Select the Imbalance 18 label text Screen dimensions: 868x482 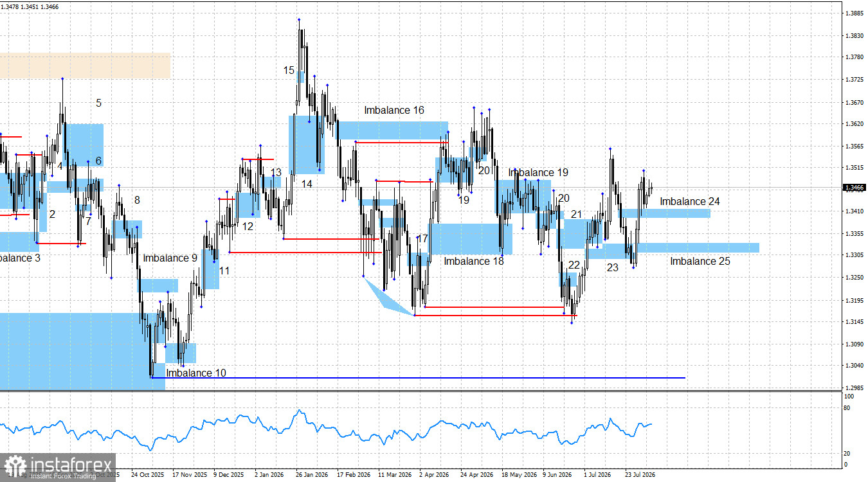pos(474,262)
